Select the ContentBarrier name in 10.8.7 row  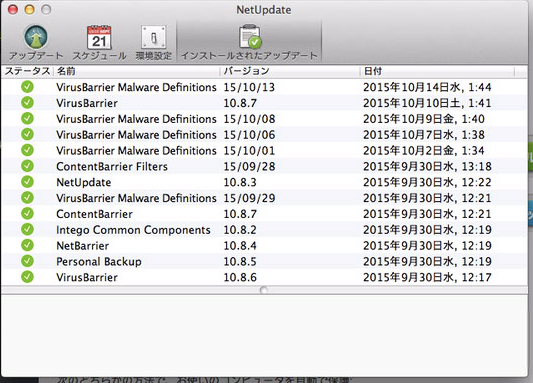point(94,214)
